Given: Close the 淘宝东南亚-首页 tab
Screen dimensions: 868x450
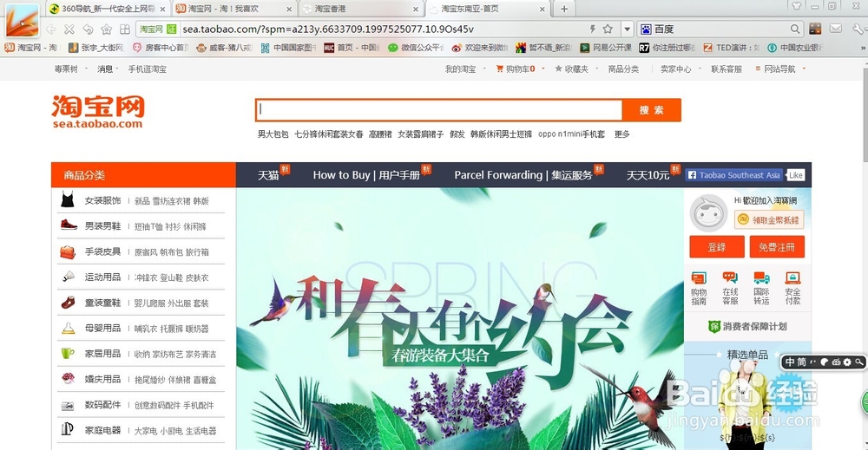Looking at the screenshot, I should 542,10.
